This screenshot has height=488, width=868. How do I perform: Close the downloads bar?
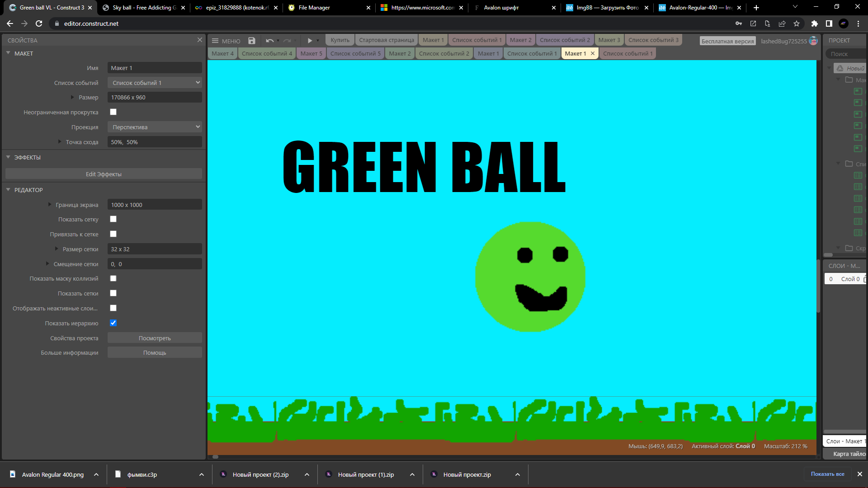point(860,474)
